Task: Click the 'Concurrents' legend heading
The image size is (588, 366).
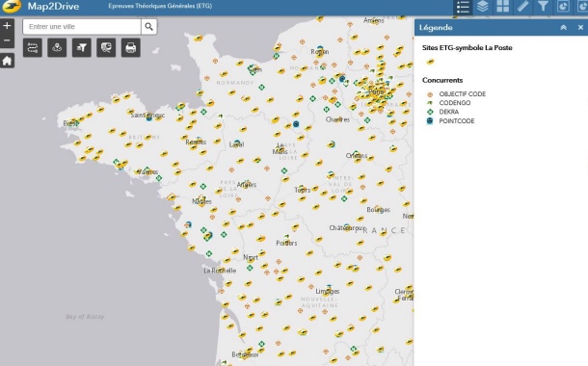Action: pos(442,80)
